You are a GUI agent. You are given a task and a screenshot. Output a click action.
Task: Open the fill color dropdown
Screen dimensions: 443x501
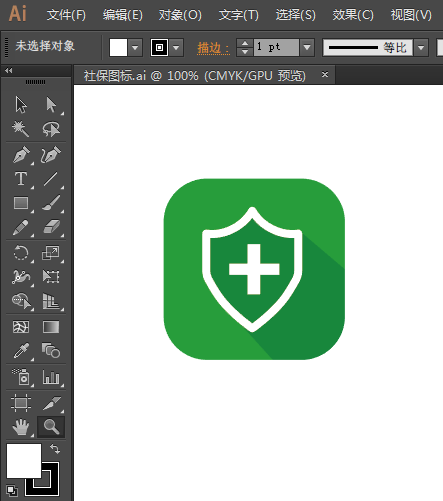pyautogui.click(x=135, y=48)
